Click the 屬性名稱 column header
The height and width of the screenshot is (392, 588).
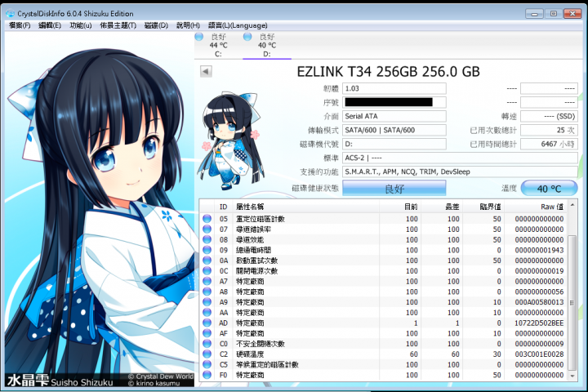(x=305, y=207)
